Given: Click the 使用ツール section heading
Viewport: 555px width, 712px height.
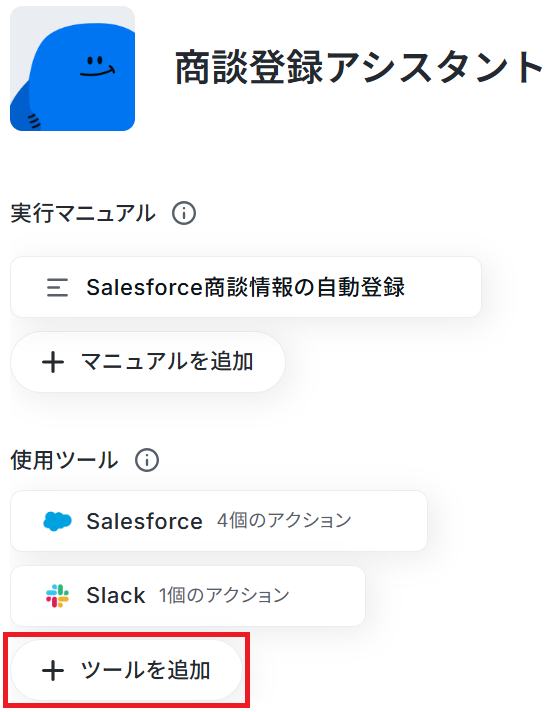Looking at the screenshot, I should (64, 460).
